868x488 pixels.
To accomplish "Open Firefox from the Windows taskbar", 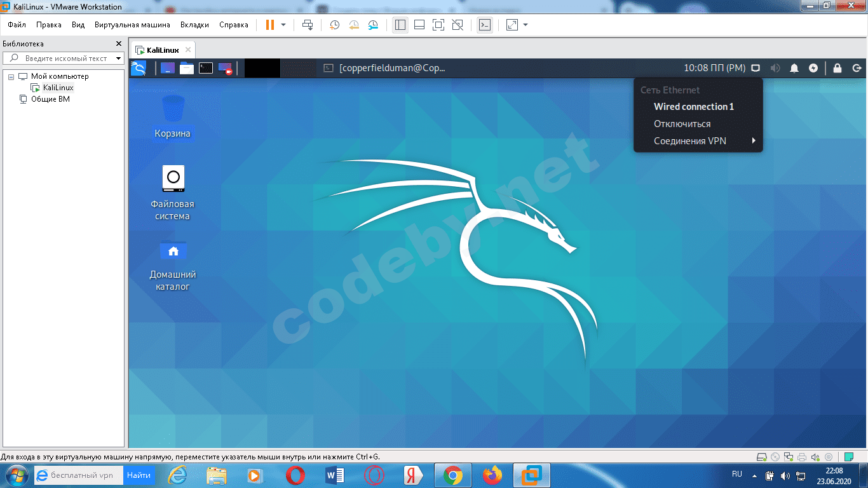I will (491, 475).
